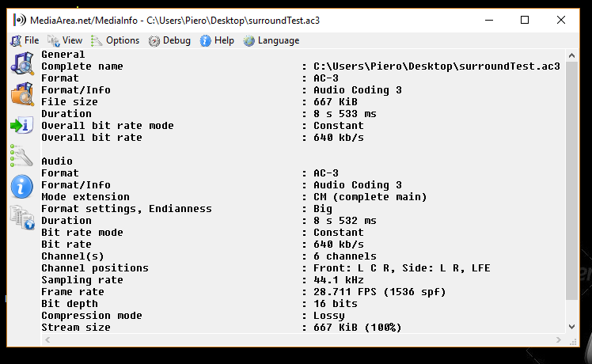
Task: Open the View menu
Action: pos(65,40)
